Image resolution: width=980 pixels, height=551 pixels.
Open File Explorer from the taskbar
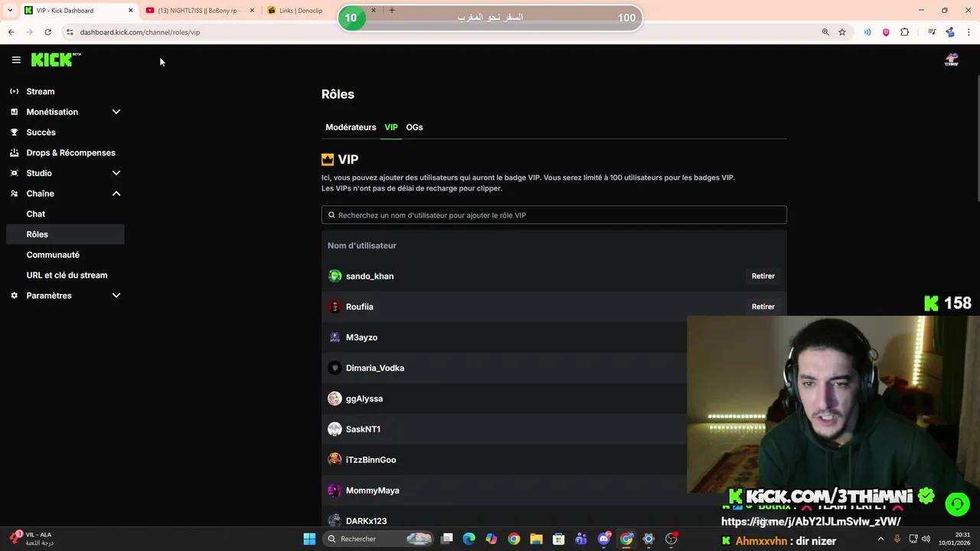[x=536, y=539]
